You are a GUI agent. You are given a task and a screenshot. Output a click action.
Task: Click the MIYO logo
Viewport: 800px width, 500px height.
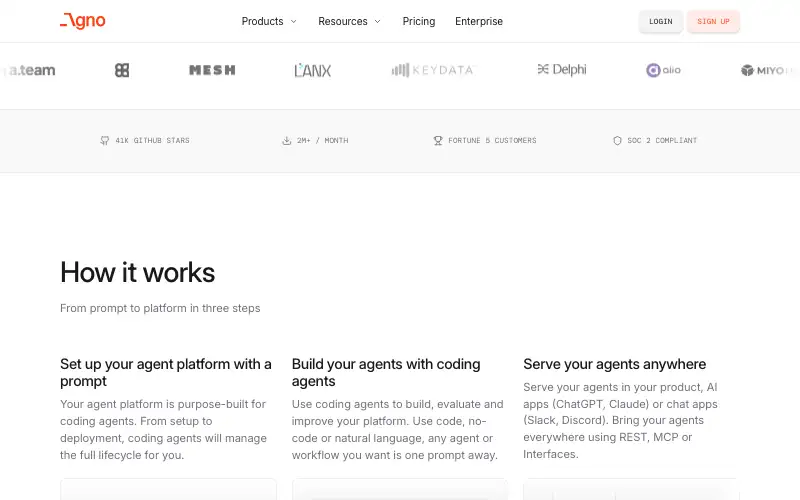pyautogui.click(x=769, y=70)
